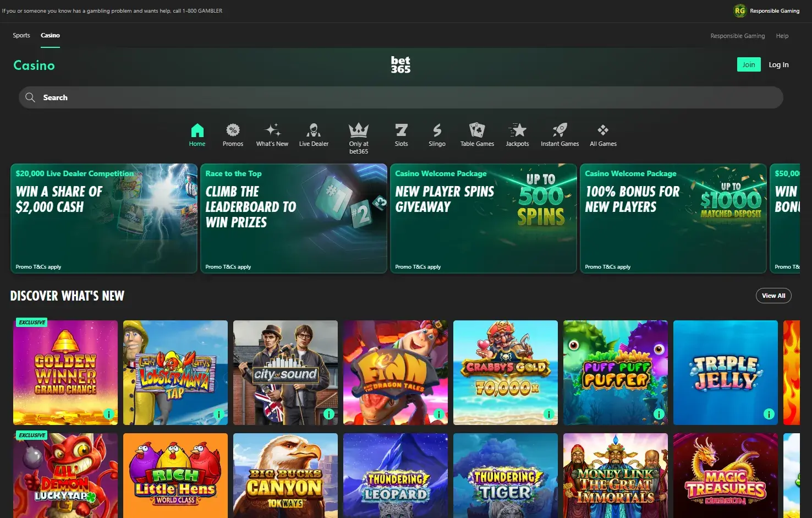Show info for Puff Puff Puffer

click(659, 414)
